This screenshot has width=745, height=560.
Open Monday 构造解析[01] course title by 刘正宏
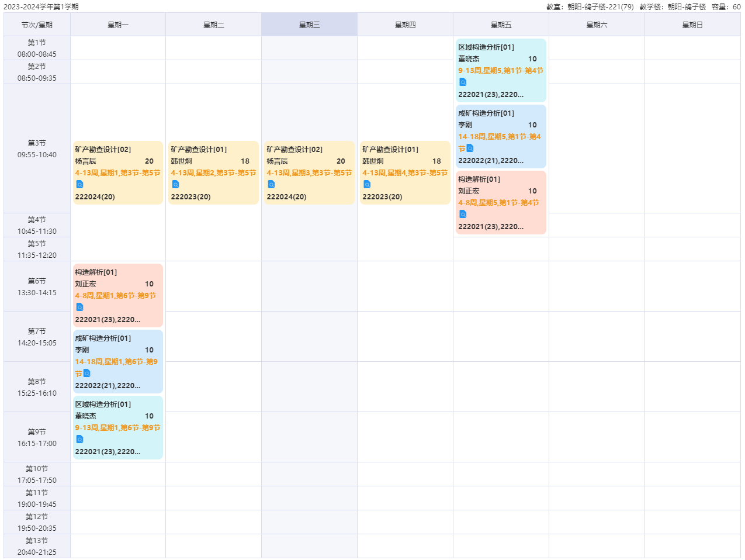coord(96,272)
